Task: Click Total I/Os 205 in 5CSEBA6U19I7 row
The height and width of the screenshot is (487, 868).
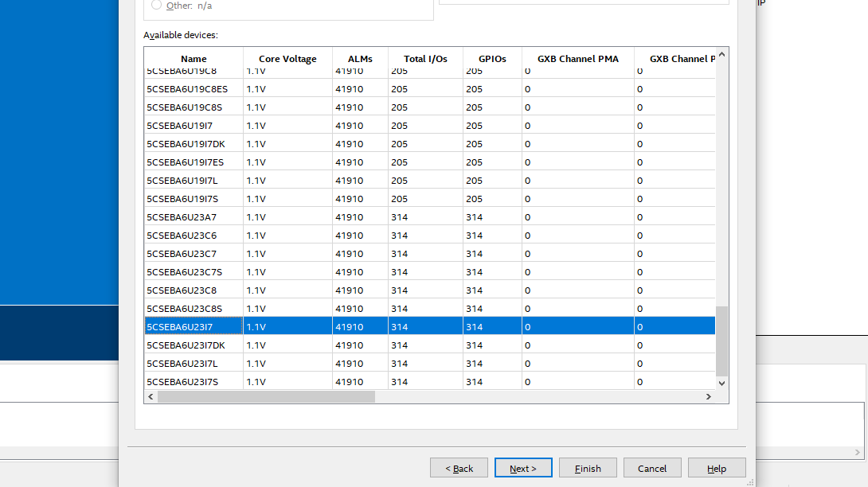Action: click(399, 126)
